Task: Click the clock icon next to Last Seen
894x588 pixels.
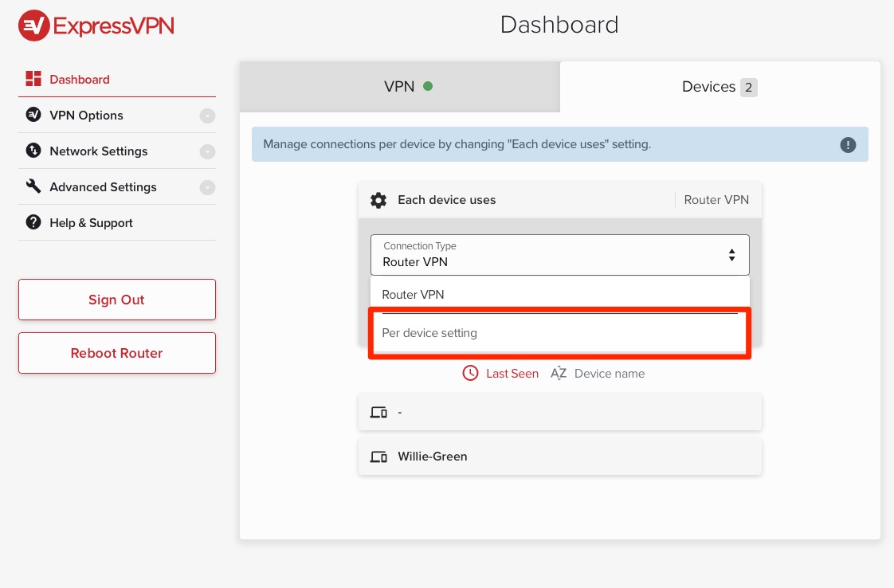Action: (x=470, y=373)
